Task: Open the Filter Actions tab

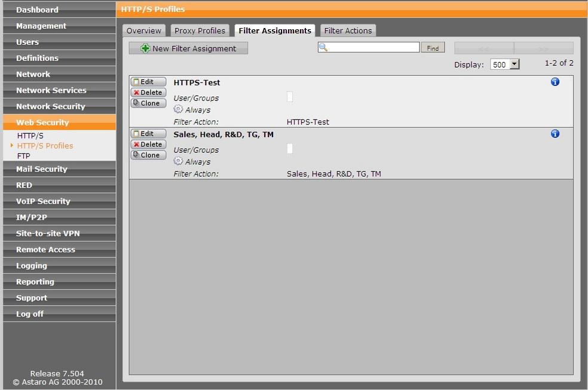Action: 348,30
